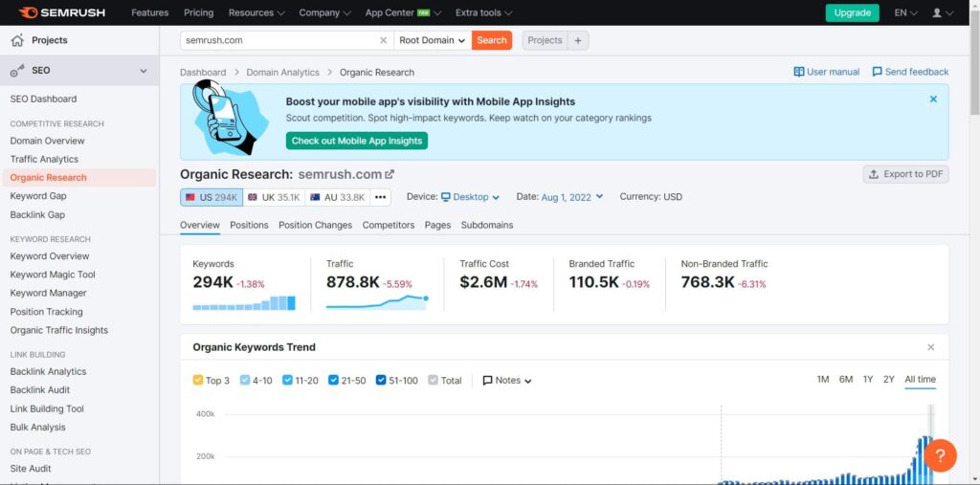Image resolution: width=980 pixels, height=485 pixels.
Task: Open the Notes speech bubble icon
Action: click(487, 380)
